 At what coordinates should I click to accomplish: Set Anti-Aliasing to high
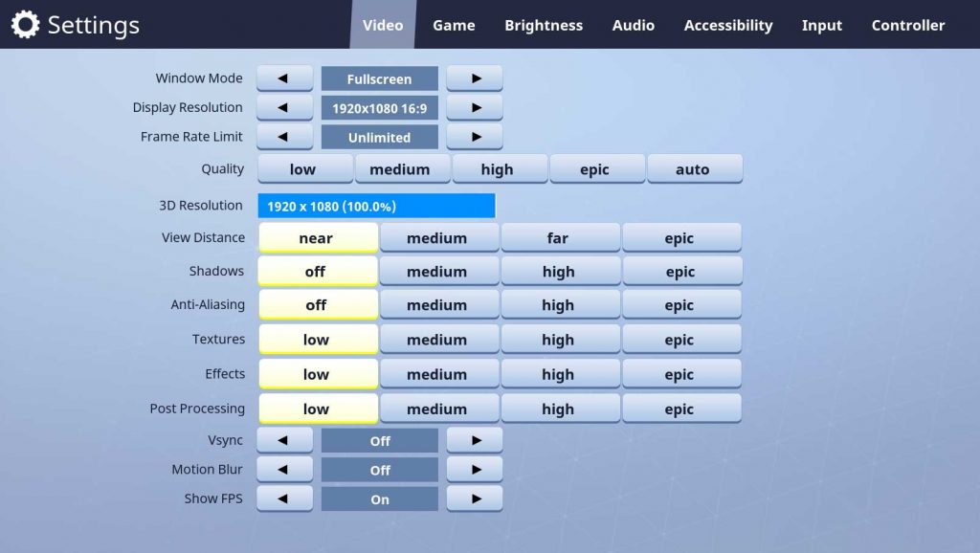point(561,305)
